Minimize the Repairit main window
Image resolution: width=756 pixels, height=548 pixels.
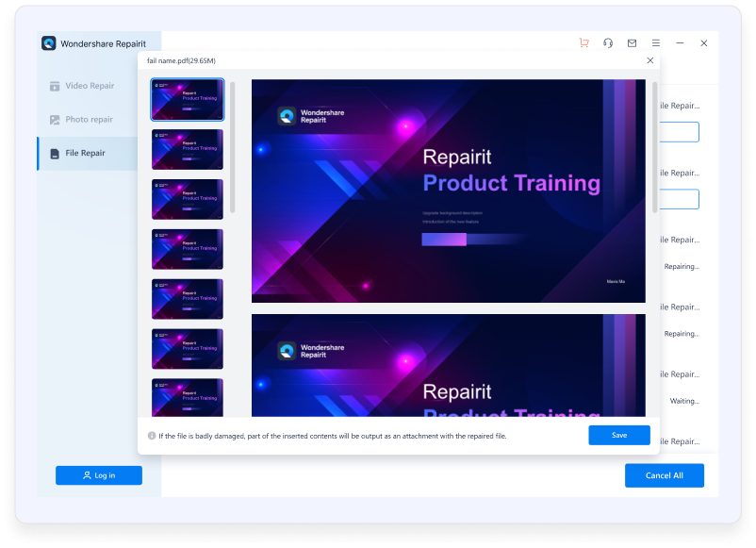pyautogui.click(x=680, y=43)
